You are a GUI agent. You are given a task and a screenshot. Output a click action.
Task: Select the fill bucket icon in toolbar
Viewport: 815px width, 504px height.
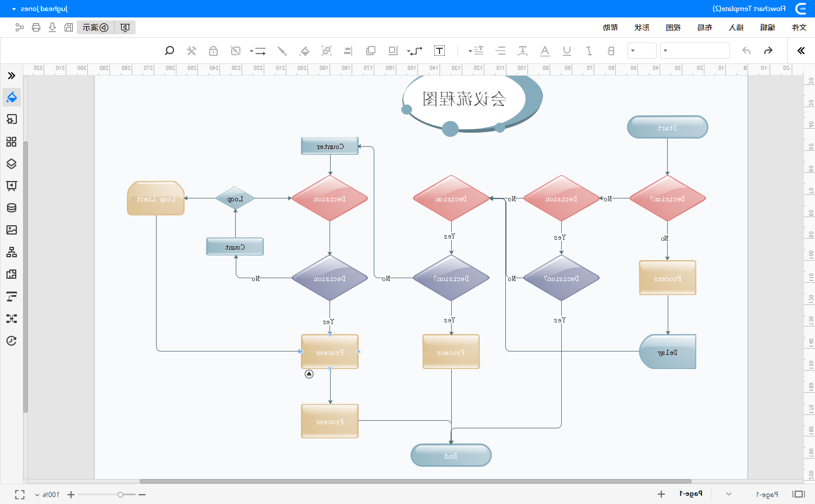coord(304,51)
